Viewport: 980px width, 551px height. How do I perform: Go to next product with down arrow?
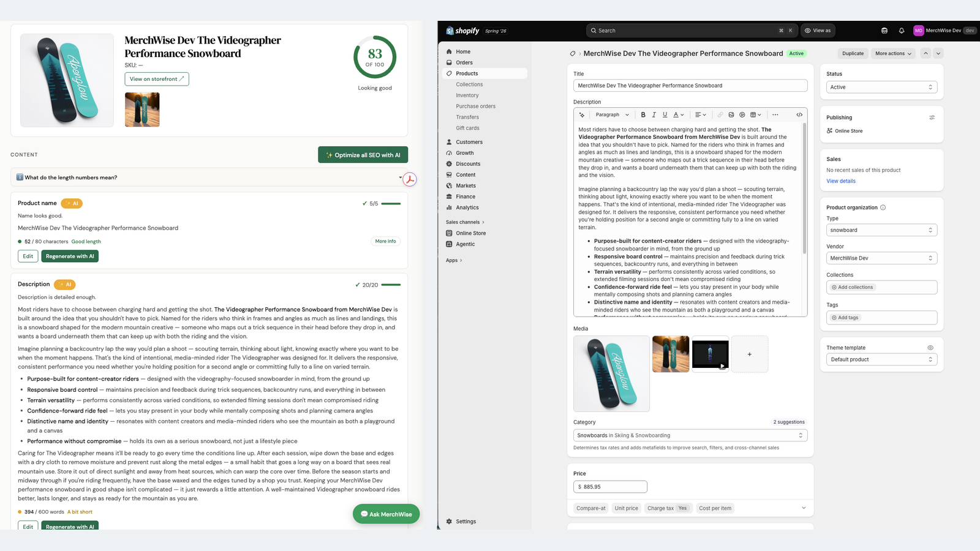point(938,54)
